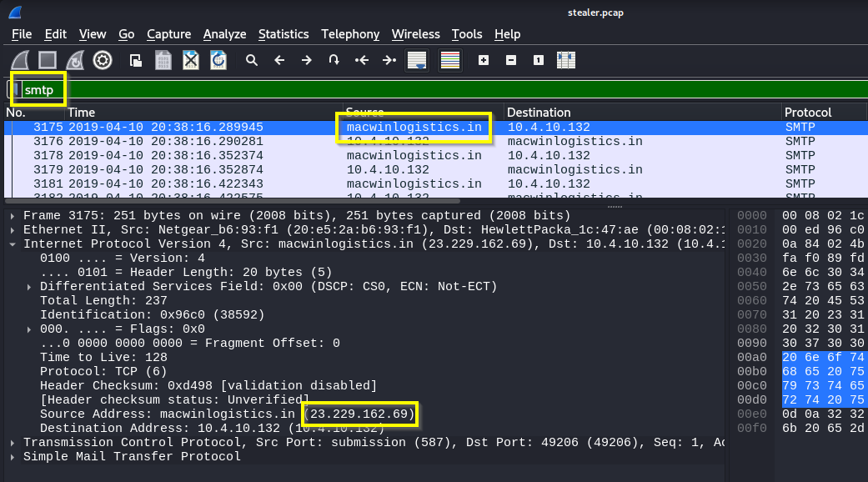Collapse the Internet Protocol Version 4 section
This screenshot has width=868, height=482.
pos(13,244)
